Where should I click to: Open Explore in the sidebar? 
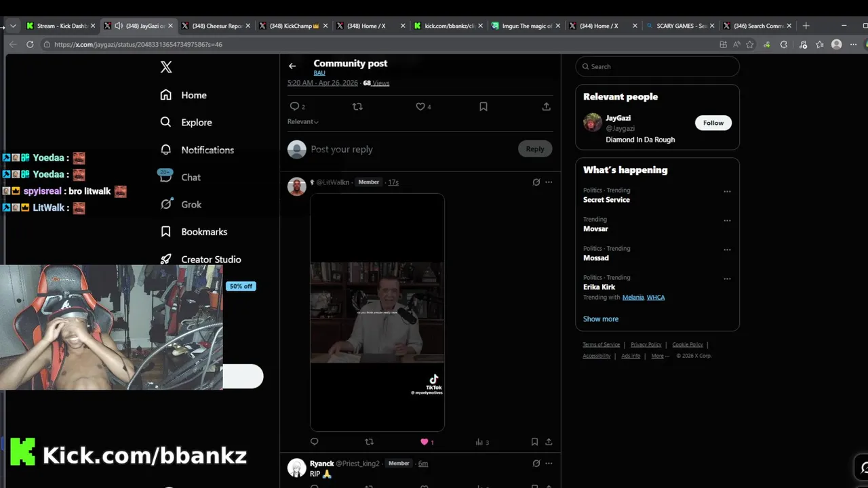tap(186, 122)
